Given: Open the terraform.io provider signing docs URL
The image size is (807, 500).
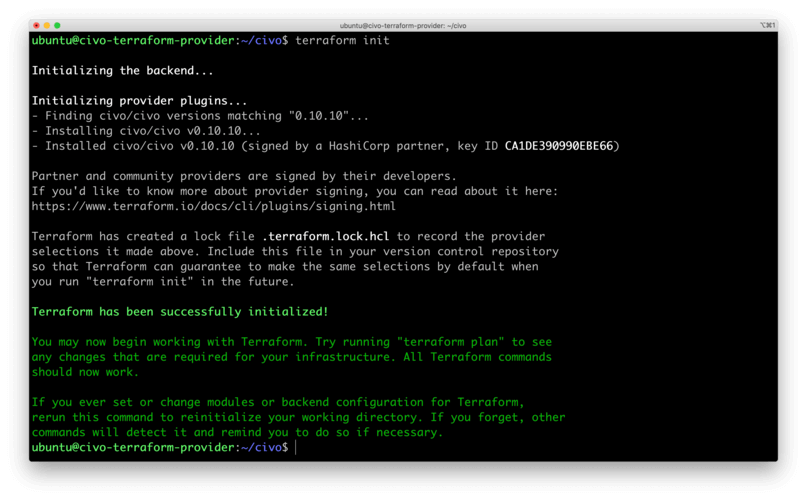Looking at the screenshot, I should tap(213, 206).
